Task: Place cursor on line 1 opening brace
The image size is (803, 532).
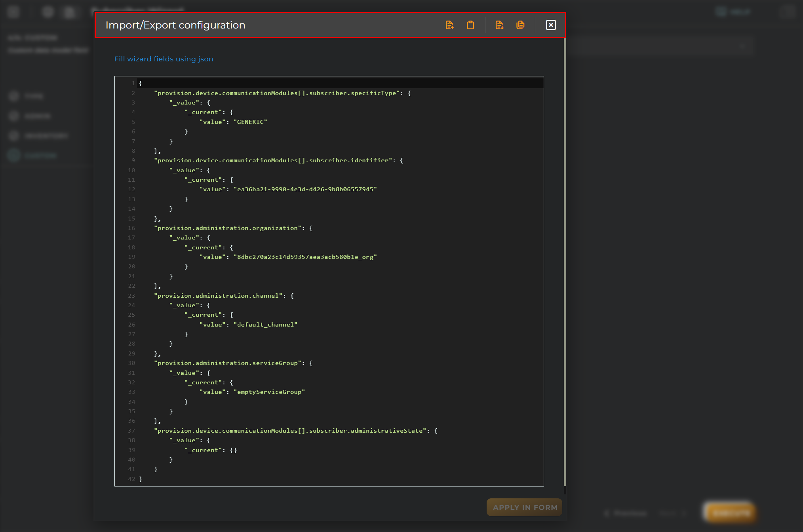Action: (141, 83)
